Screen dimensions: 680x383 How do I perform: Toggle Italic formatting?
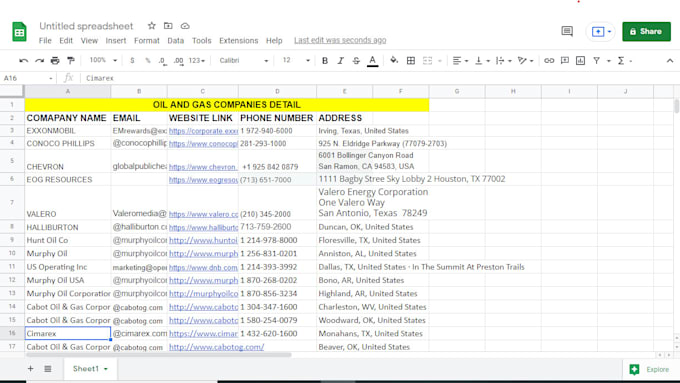(x=340, y=61)
